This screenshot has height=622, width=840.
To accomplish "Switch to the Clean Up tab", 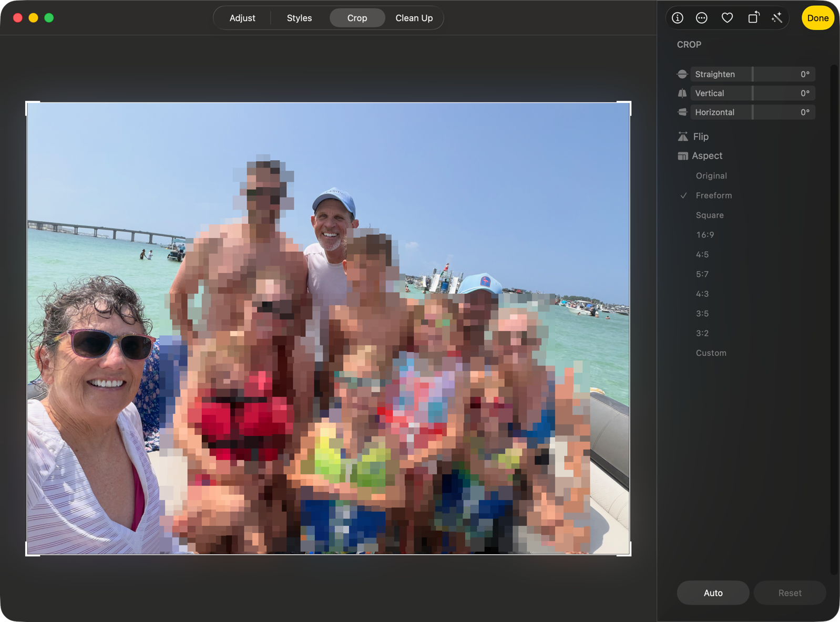I will (x=414, y=18).
